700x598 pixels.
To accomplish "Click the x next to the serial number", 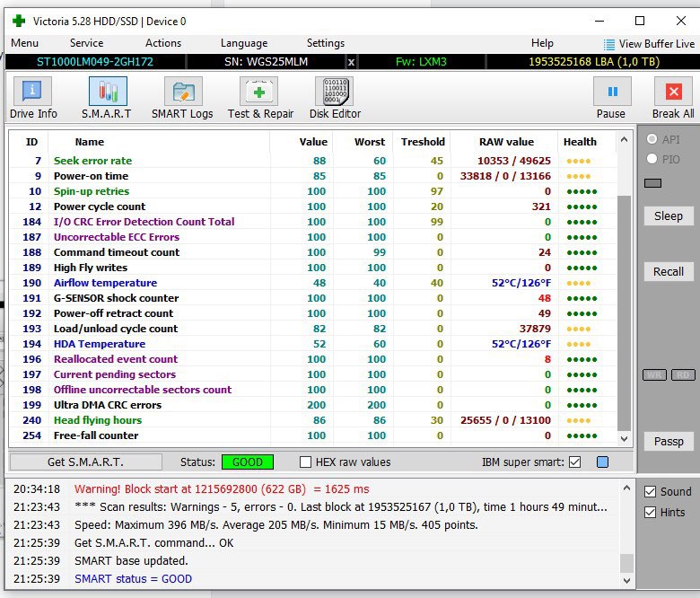I will click(x=351, y=62).
